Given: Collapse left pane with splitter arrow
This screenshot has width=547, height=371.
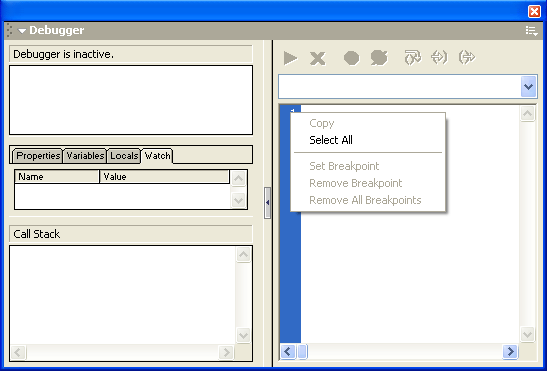Looking at the screenshot, I should point(268,203).
